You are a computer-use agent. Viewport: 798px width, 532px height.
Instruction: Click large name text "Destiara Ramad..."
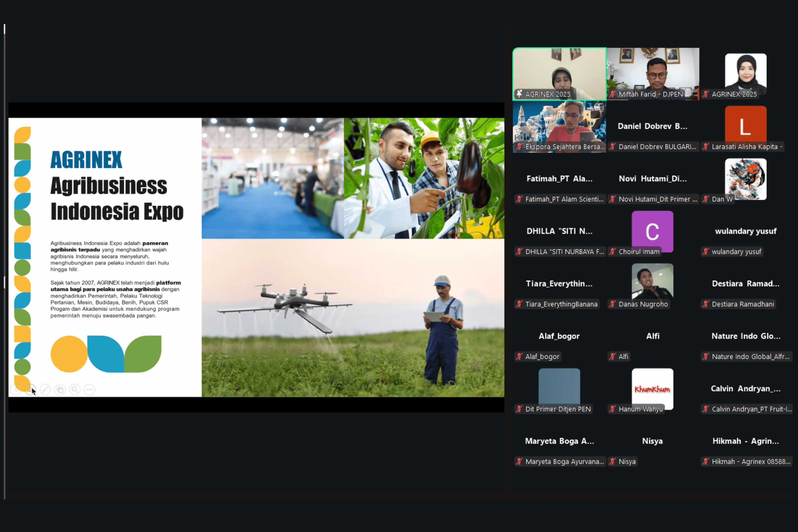coord(746,284)
